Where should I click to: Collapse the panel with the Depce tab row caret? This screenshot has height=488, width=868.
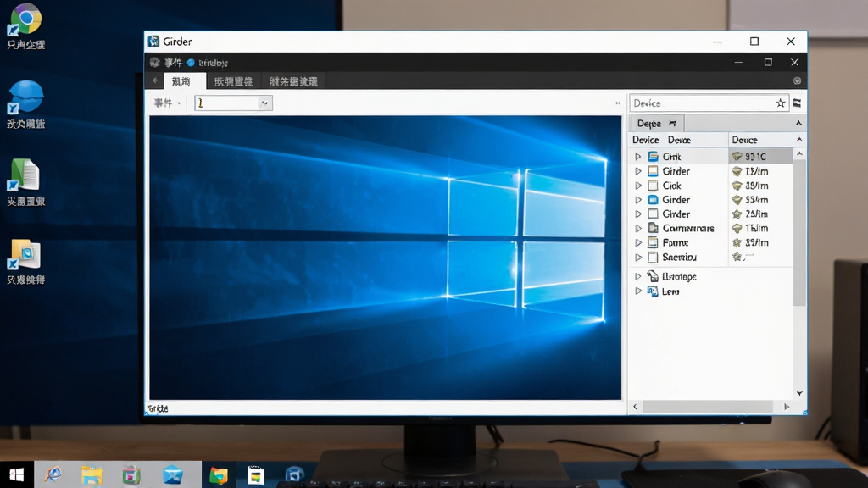(798, 123)
